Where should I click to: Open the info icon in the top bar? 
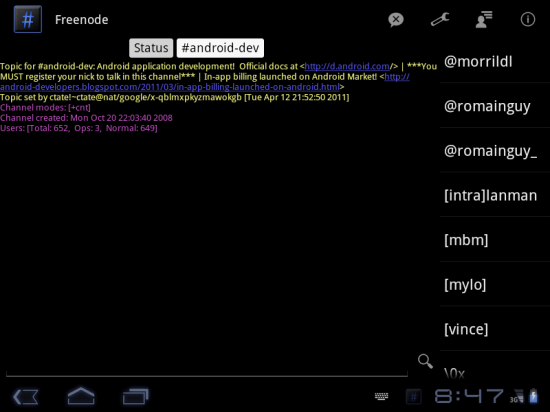pos(528,19)
